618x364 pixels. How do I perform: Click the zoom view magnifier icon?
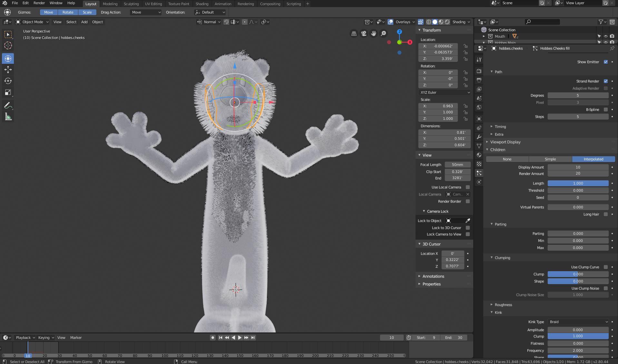[x=384, y=34]
